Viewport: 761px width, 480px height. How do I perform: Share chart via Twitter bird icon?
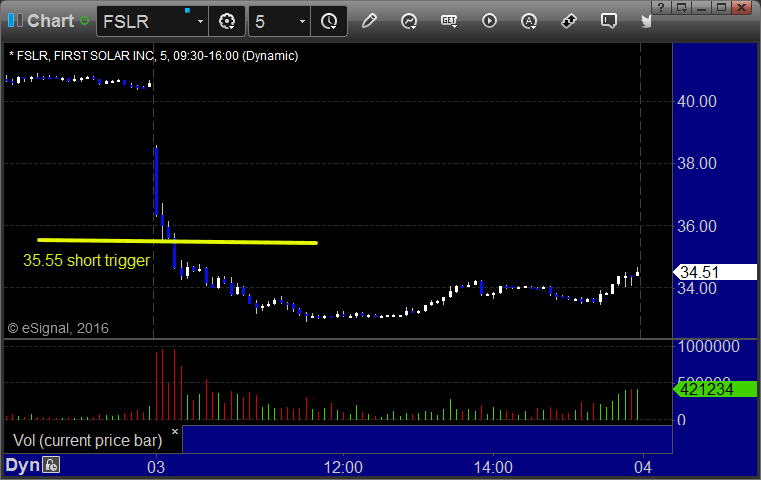(646, 21)
